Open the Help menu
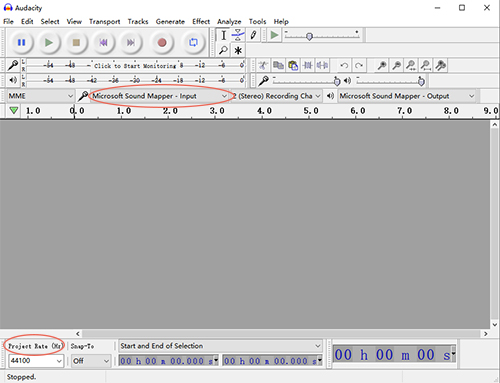The image size is (500, 383). 281,22
